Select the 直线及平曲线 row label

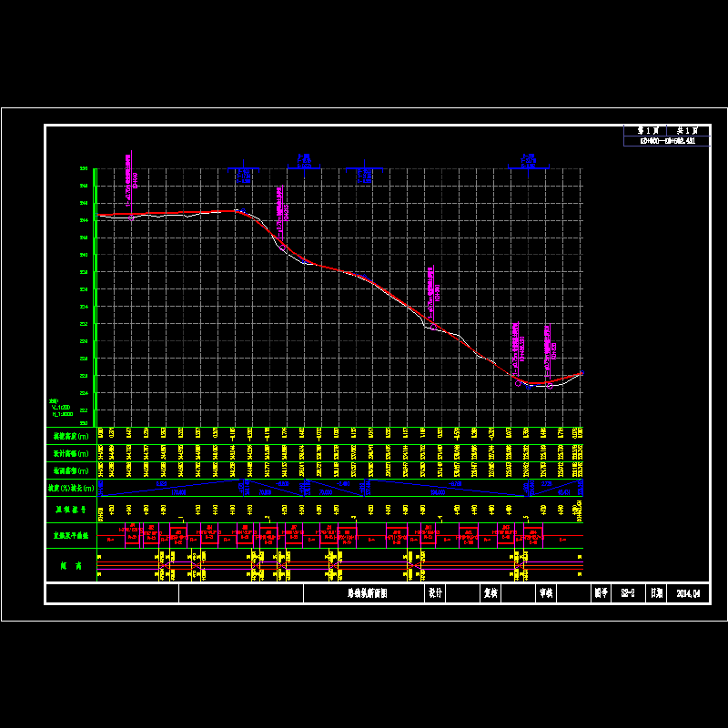click(71, 536)
